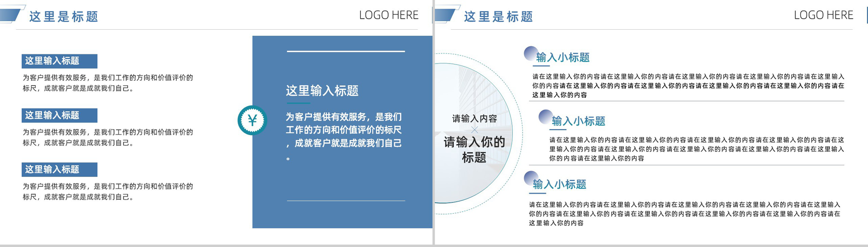Select 这里输入标题 heading in the blue panel

click(322, 91)
